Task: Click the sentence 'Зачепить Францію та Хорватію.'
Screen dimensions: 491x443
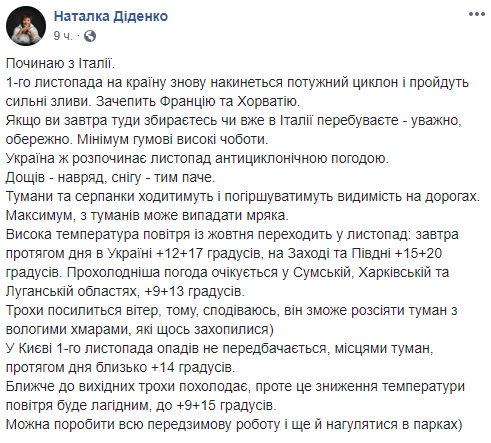Action: tap(198, 101)
